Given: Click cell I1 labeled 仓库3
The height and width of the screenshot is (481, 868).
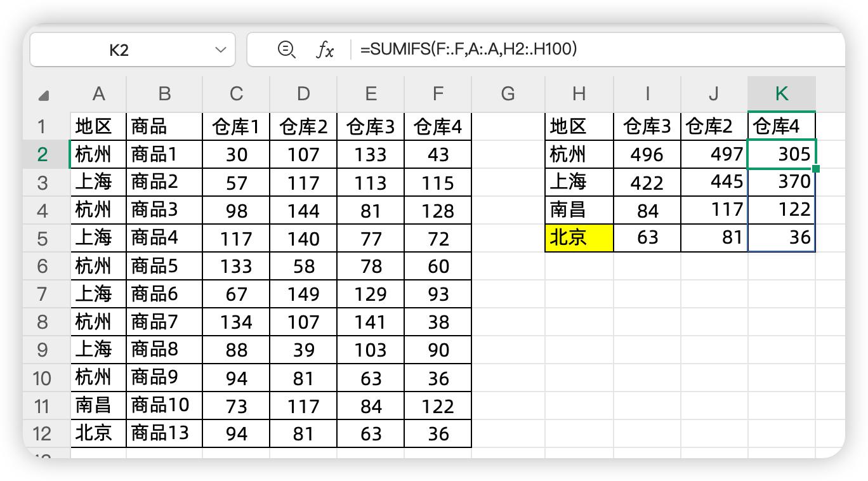Looking at the screenshot, I should 647,126.
